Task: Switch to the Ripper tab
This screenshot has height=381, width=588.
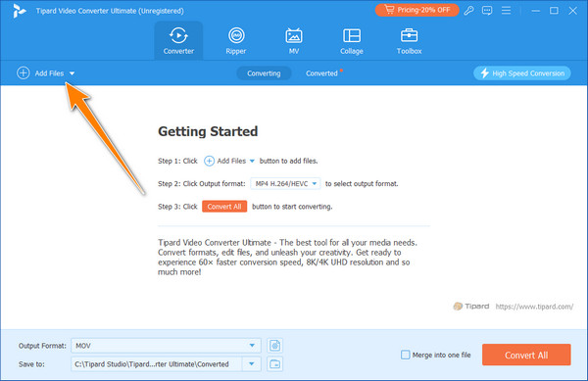Action: (236, 41)
